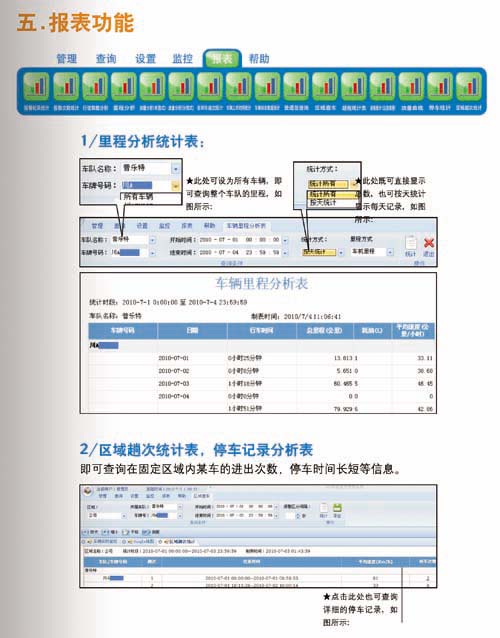Select the highlighted 报表 tab
500x638 pixels.
pos(222,59)
